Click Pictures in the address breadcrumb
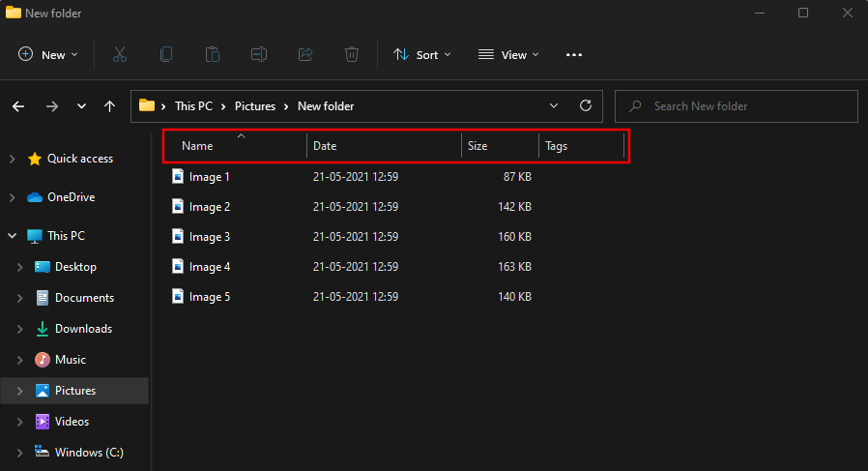Image resolution: width=868 pixels, height=471 pixels. pos(255,106)
